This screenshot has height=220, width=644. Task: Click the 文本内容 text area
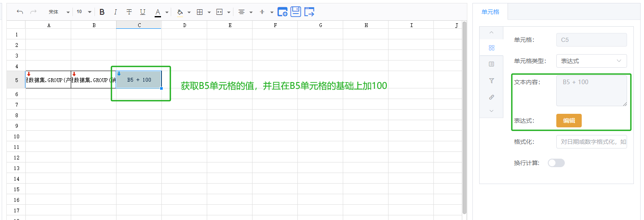[x=591, y=91]
